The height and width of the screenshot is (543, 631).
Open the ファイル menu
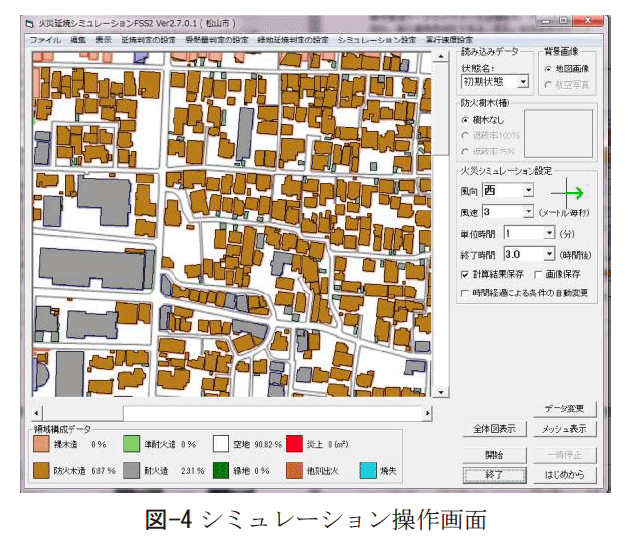pos(44,39)
